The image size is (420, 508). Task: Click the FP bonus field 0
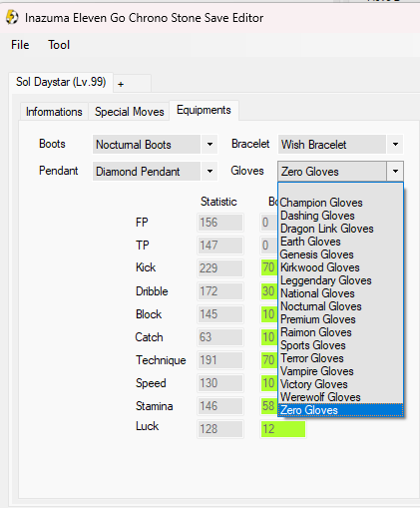point(268,223)
